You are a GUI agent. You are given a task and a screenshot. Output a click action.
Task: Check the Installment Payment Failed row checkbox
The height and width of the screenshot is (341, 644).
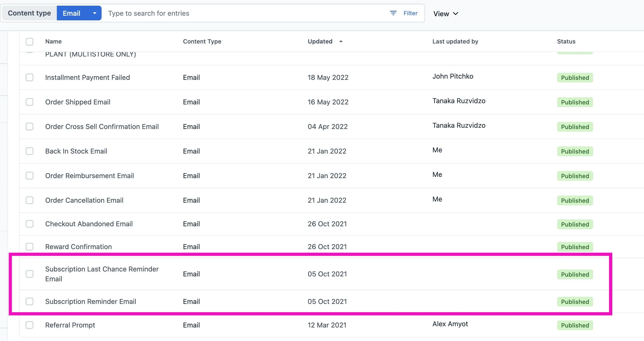[30, 77]
